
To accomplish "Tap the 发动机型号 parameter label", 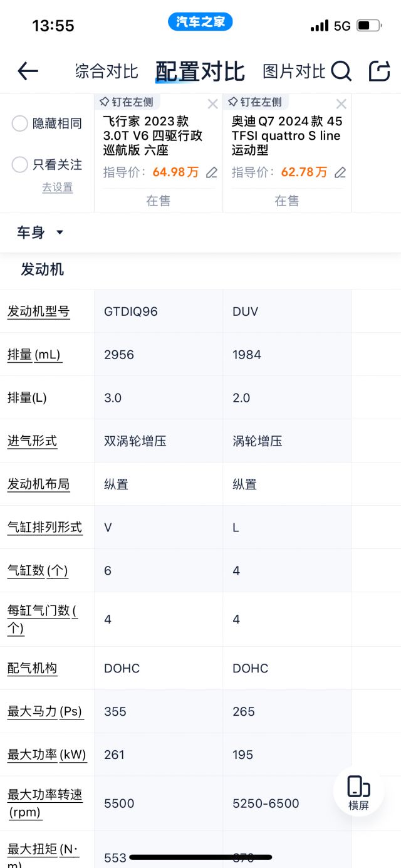I will tap(38, 311).
